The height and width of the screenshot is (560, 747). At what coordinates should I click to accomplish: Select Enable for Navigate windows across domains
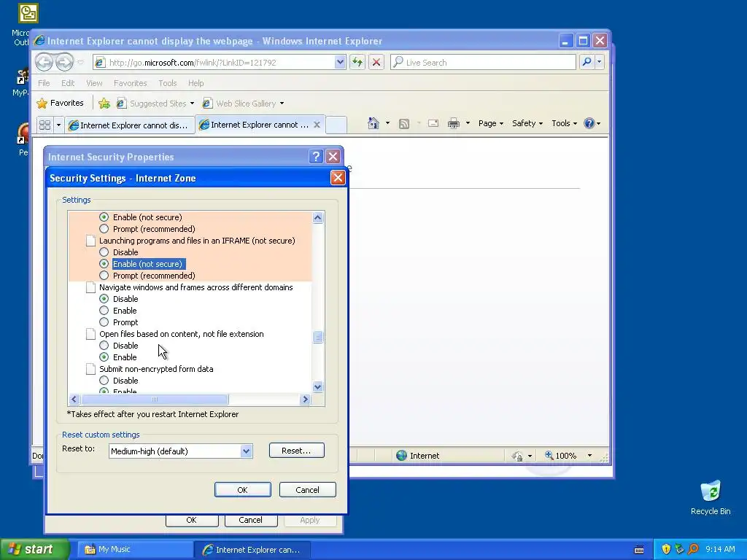104,310
